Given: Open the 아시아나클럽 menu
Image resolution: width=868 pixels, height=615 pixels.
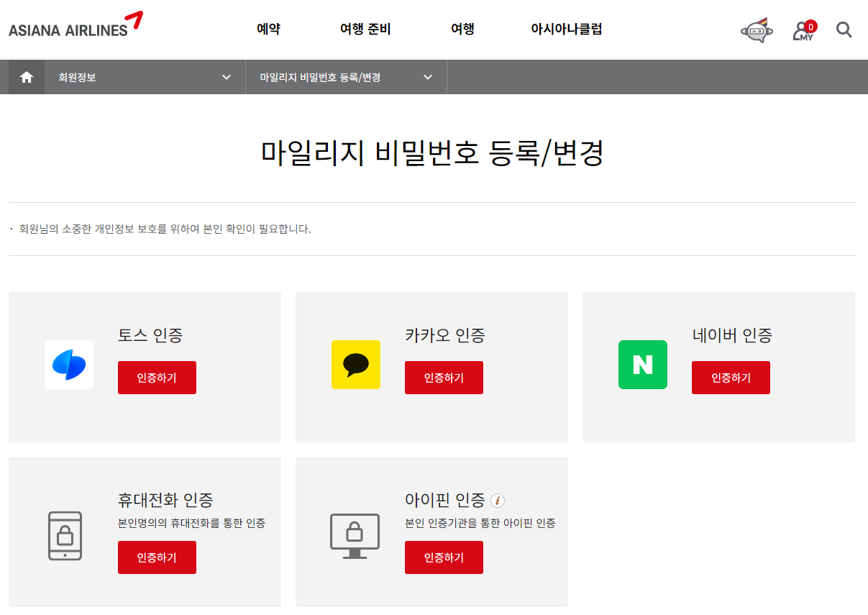Looking at the screenshot, I should 567,29.
